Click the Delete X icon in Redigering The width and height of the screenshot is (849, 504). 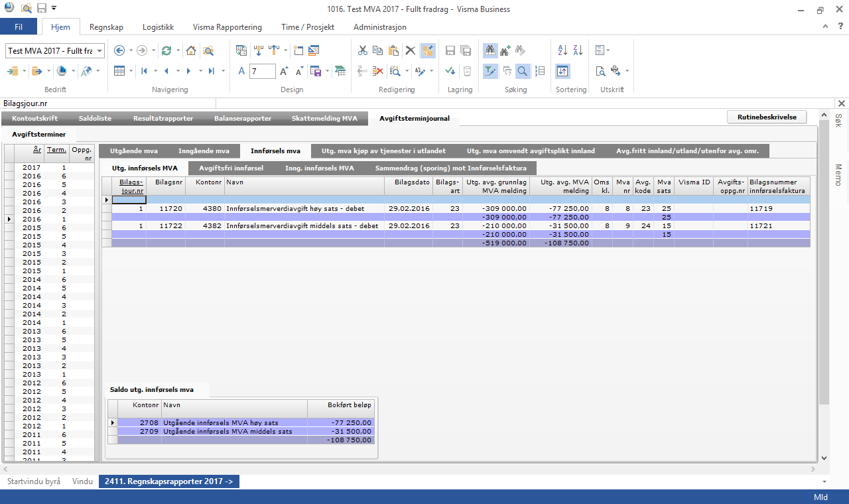click(x=411, y=50)
